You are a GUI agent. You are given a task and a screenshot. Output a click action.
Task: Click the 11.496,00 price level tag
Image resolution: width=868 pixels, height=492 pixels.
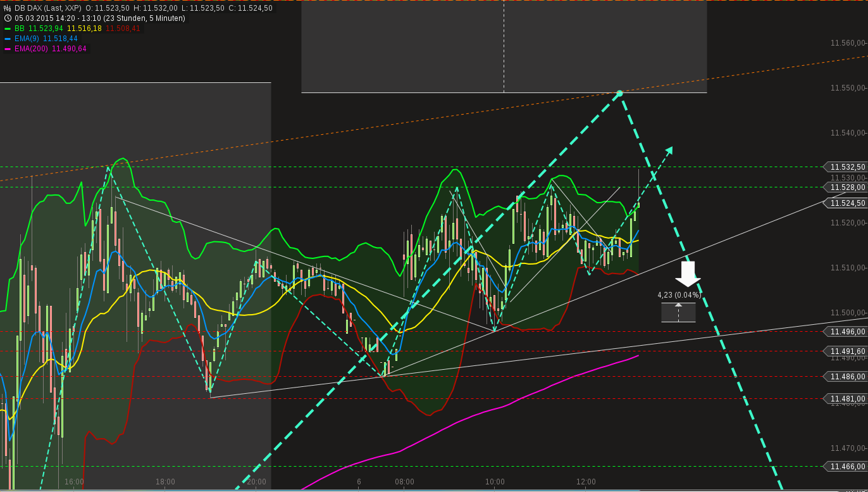[x=846, y=332]
